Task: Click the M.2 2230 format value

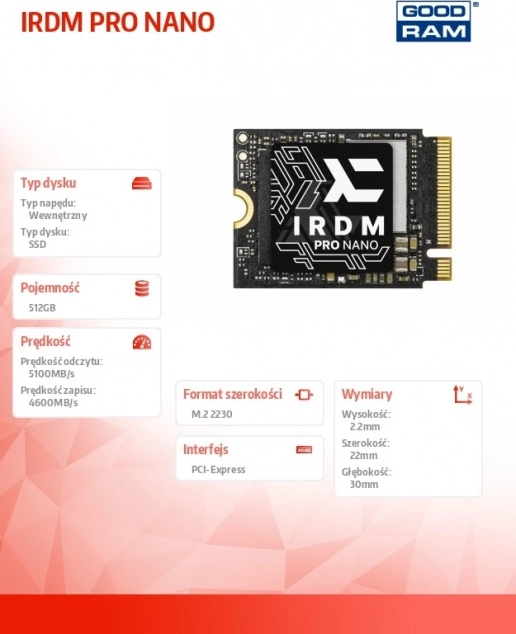Action: click(x=211, y=414)
